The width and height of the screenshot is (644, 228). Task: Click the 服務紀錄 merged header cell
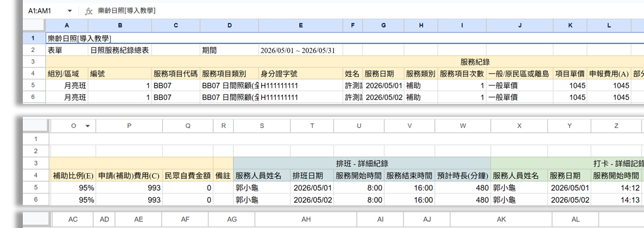(345, 63)
